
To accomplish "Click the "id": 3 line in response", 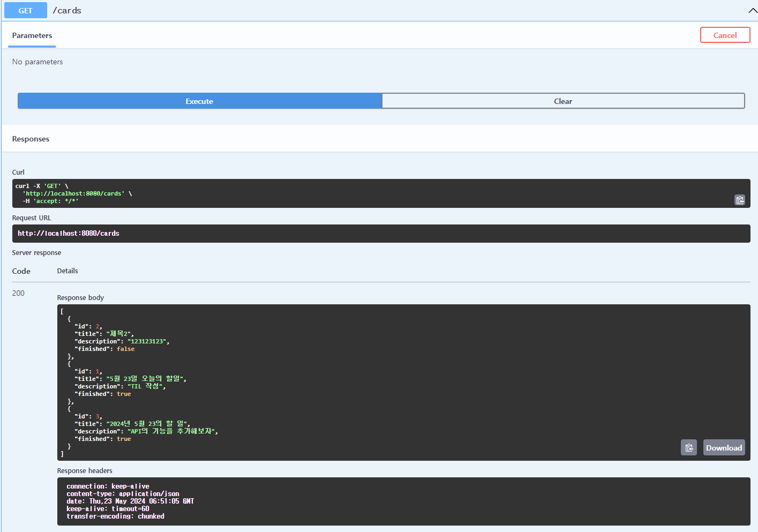I will click(x=88, y=416).
